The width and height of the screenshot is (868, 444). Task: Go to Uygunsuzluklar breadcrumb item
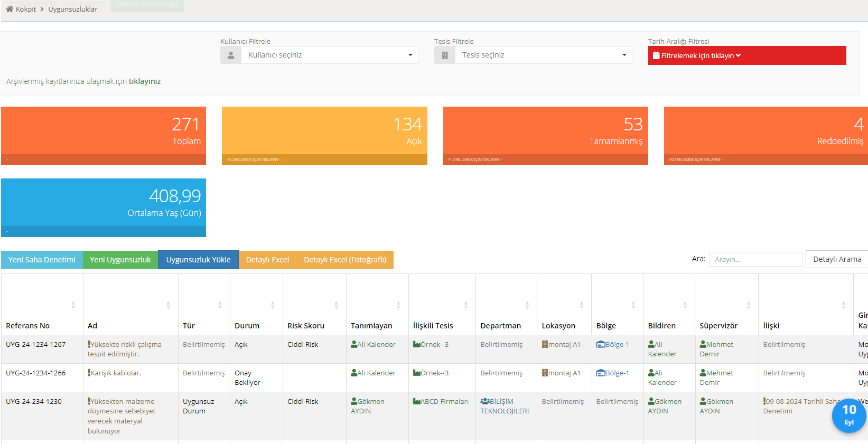[x=73, y=9]
